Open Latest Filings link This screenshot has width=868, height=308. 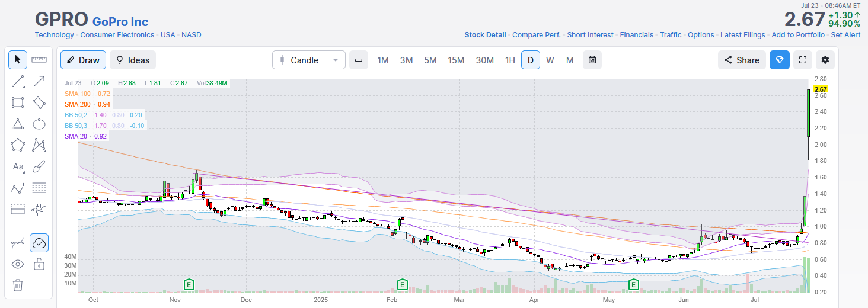tap(743, 35)
